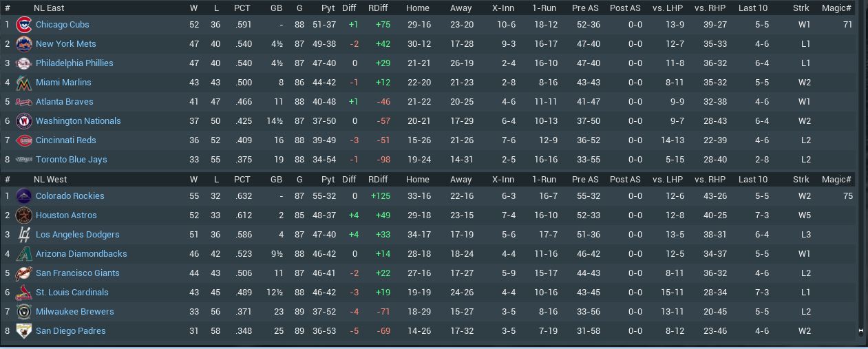
Task: Open the St. Louis Cardinals link
Action: click(72, 293)
